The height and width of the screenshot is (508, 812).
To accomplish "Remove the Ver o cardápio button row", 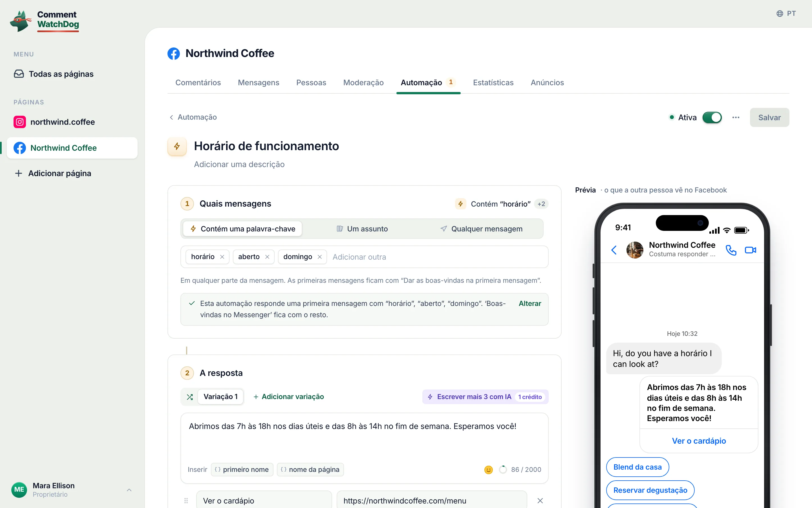I will pyautogui.click(x=540, y=501).
